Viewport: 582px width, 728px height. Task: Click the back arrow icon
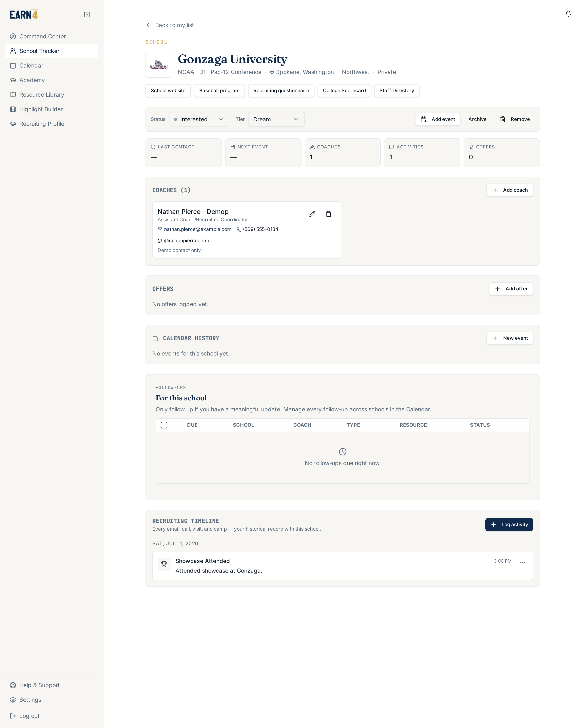[149, 25]
